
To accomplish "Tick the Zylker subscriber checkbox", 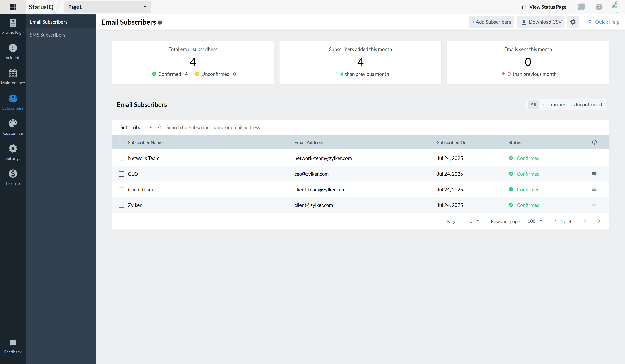I will point(121,205).
